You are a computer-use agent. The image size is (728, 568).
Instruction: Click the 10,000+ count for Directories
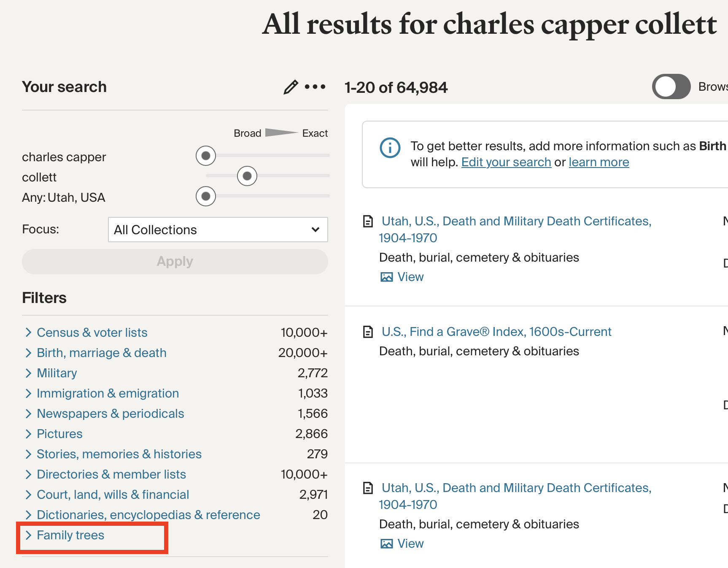[x=304, y=474]
